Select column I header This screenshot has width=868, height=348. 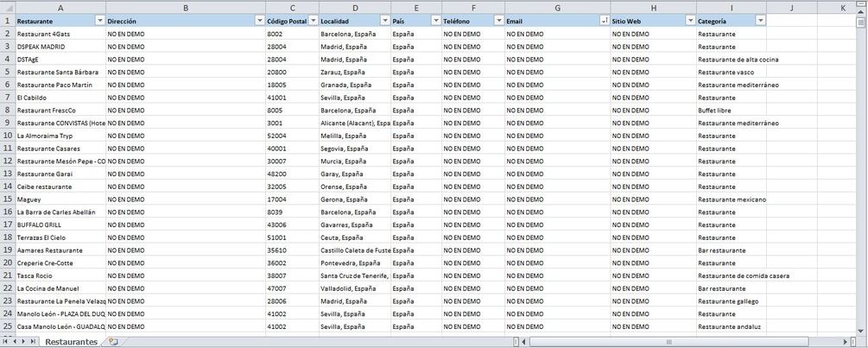732,8
